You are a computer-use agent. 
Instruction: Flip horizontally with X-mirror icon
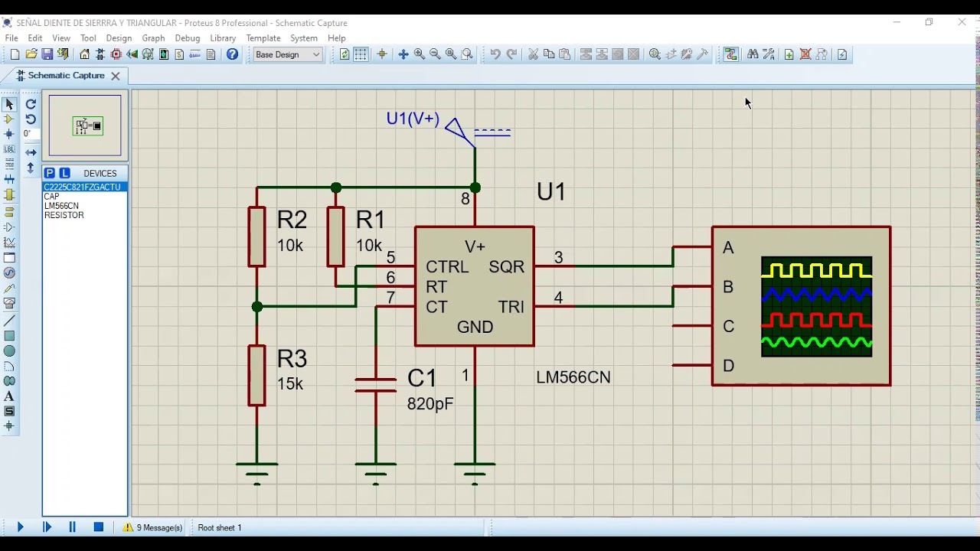31,152
